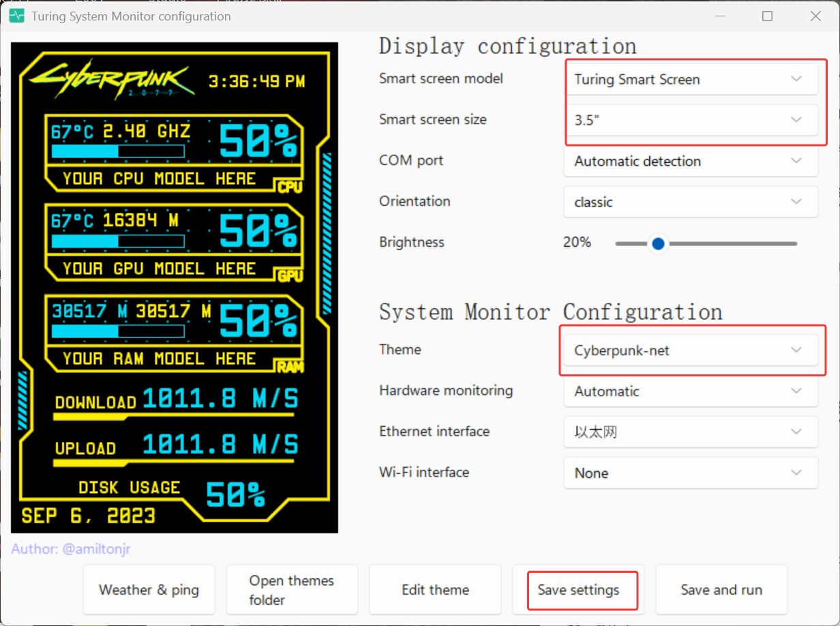This screenshot has width=840, height=626.
Task: Maximize the configuration window
Action: point(768,16)
